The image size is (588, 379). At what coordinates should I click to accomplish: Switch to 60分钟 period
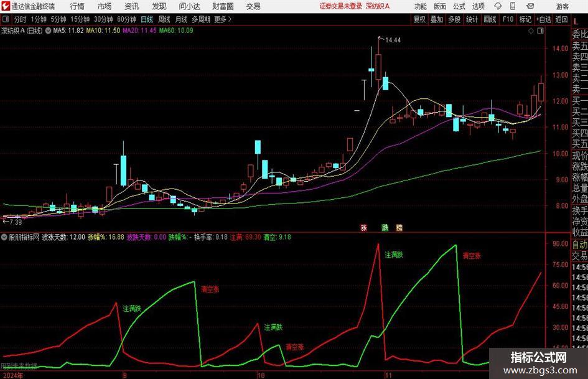127,19
